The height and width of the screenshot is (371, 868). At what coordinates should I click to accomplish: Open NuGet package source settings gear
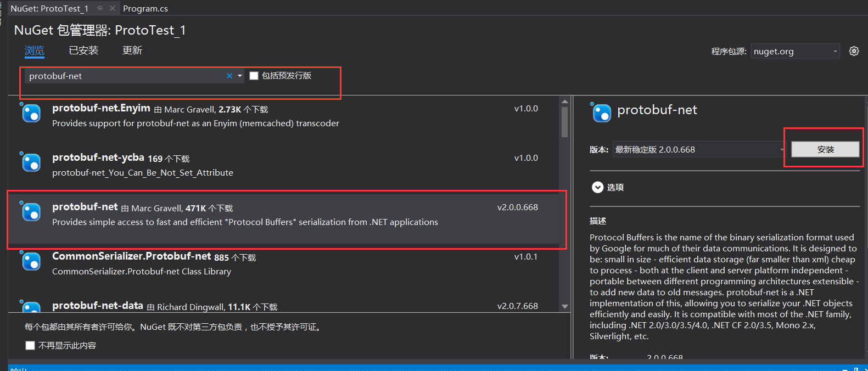(854, 51)
